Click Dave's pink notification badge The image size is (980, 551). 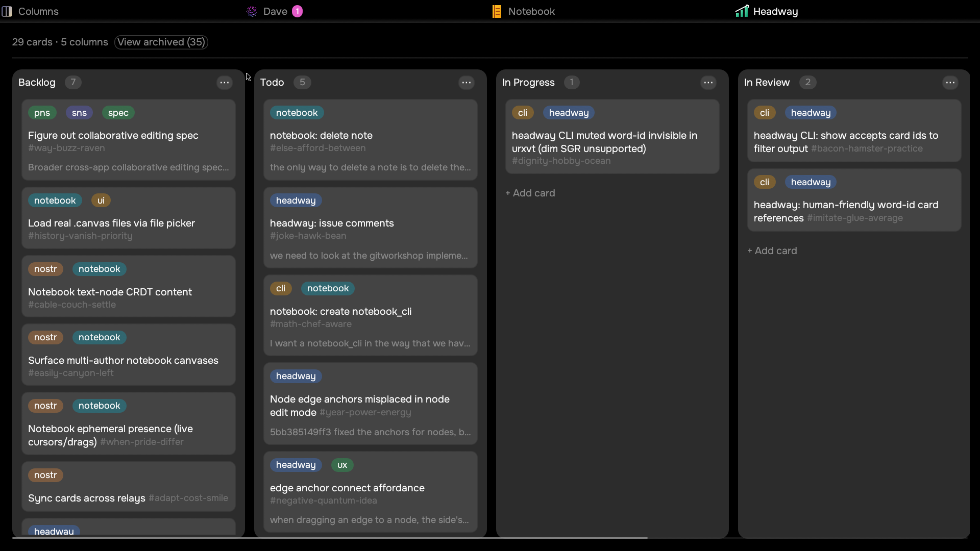[298, 11]
